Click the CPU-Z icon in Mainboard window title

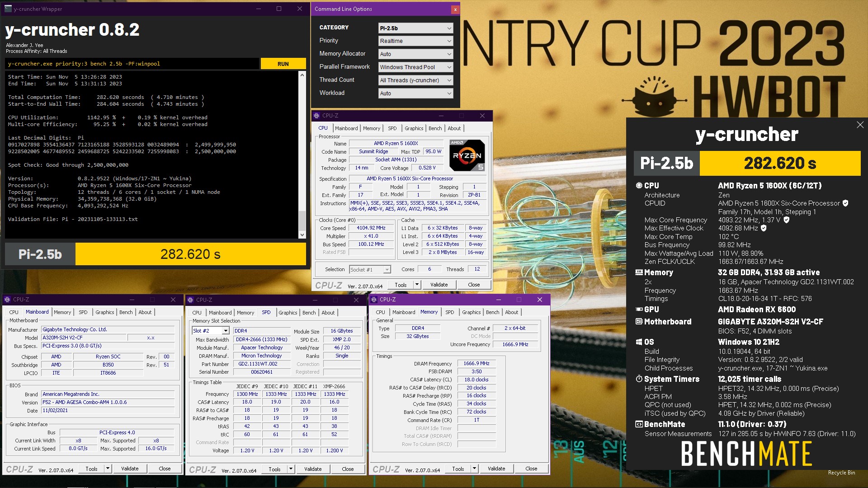tap(7, 300)
